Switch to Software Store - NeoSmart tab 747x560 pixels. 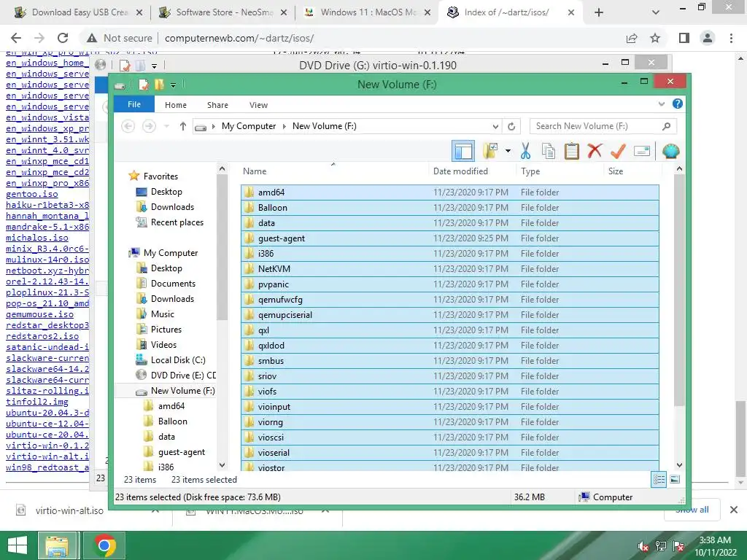click(x=222, y=12)
